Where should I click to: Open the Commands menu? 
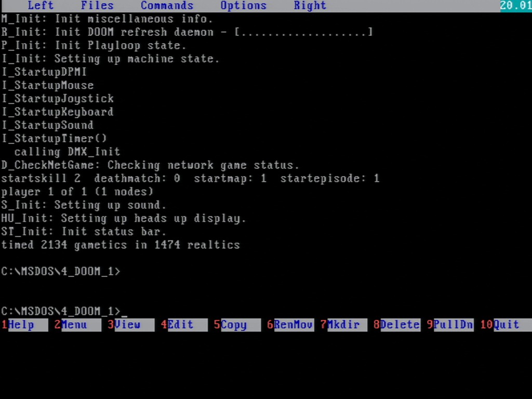(x=167, y=5)
